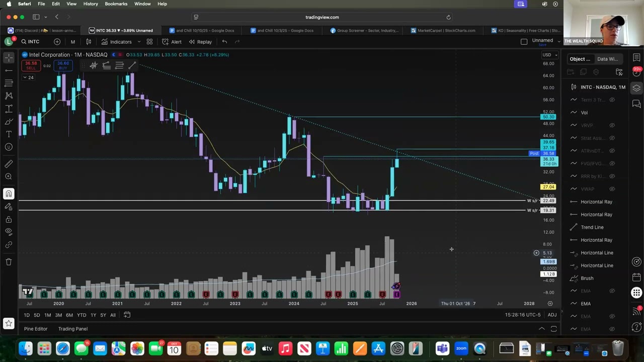The height and width of the screenshot is (362, 644).
Task: Show the hidden FVG/IFVG indicator
Action: tap(612, 163)
